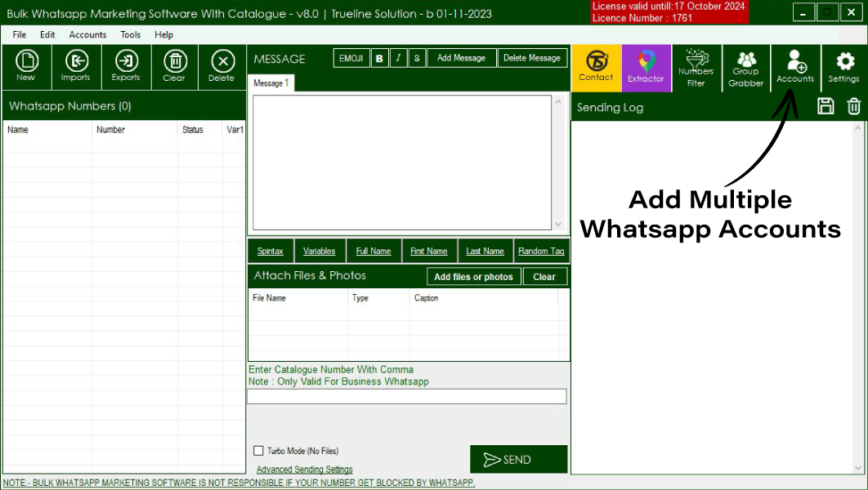Screen dimensions: 868x490
Task: Clear the attached files list
Action: [544, 277]
